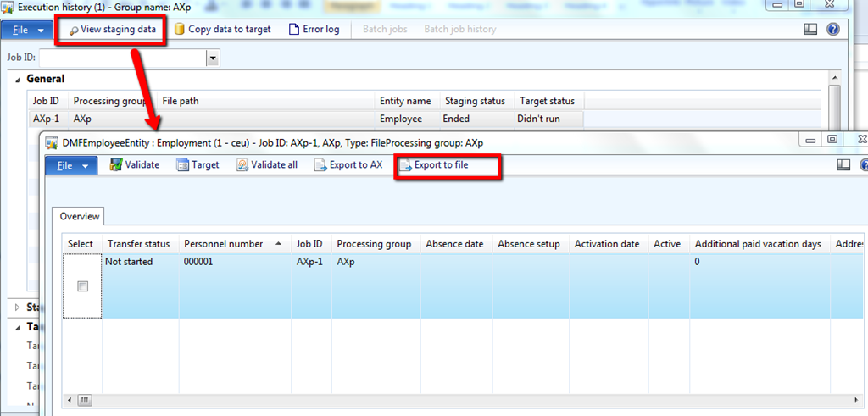Click Export to file icon
This screenshot has width=868, height=416.
click(x=406, y=165)
